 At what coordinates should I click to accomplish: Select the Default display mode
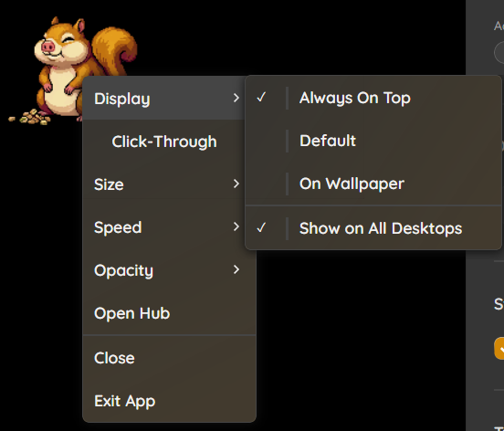tap(373, 141)
